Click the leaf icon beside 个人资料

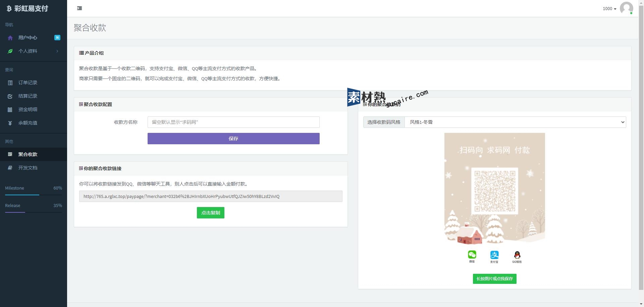pyautogui.click(x=10, y=51)
